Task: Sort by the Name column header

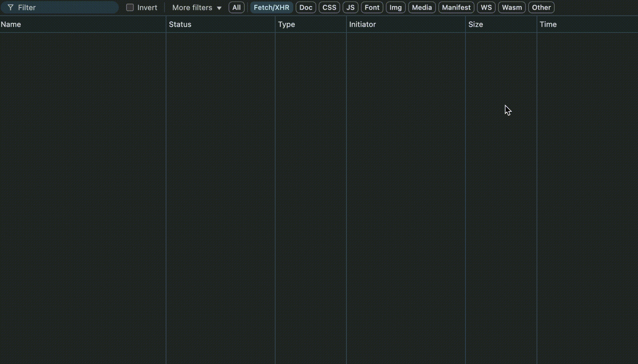Action: point(83,24)
